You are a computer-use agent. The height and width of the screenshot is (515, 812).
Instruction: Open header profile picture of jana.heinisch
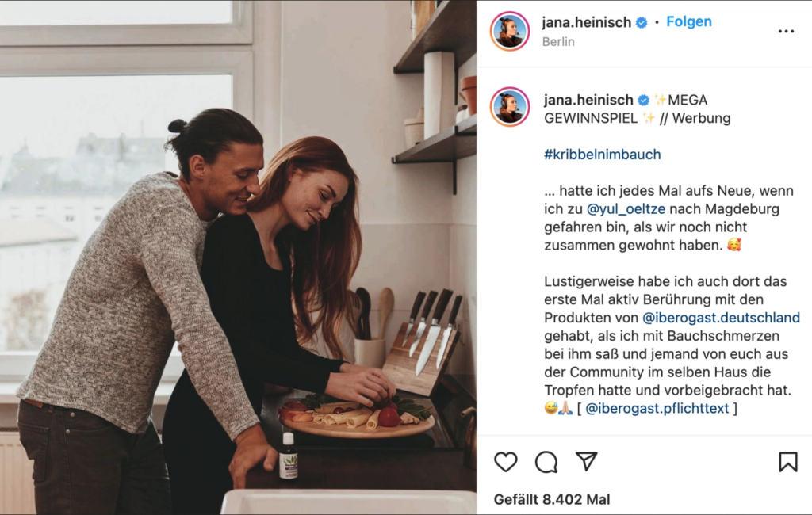tap(510, 31)
